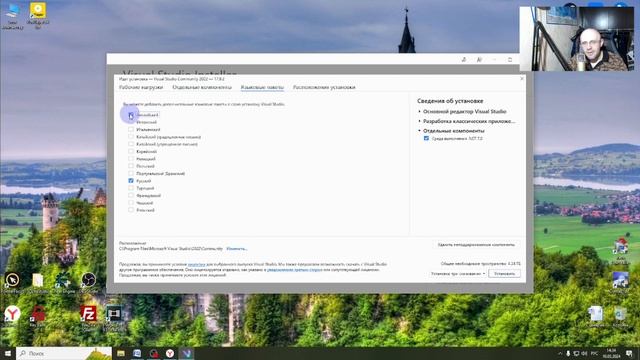Select the Испанский language label
640x360 pixels.
pyautogui.click(x=147, y=122)
